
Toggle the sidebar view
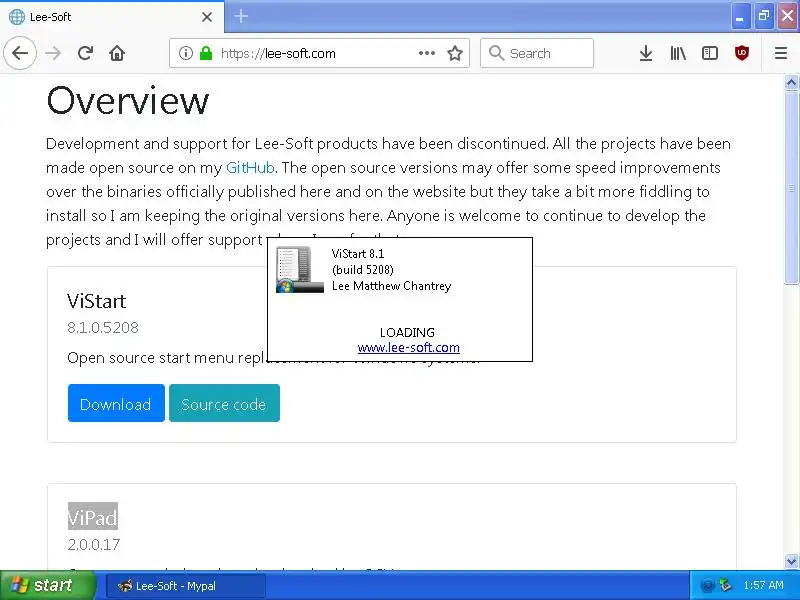point(710,53)
